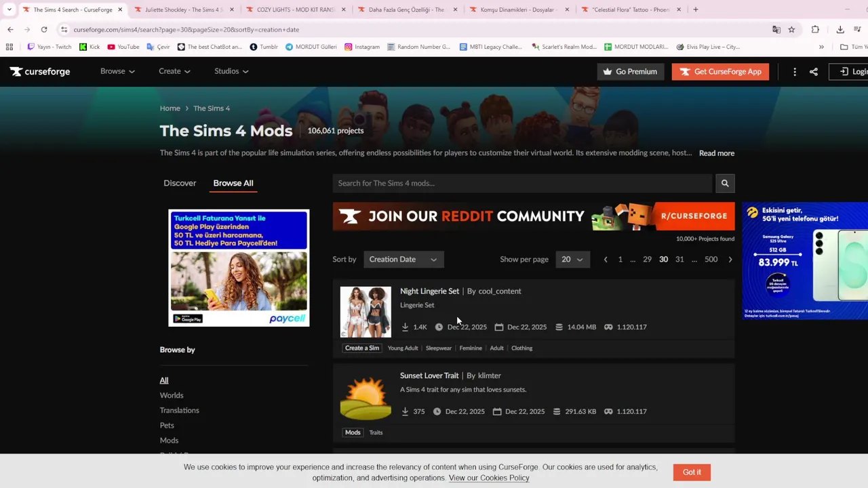Close the COZY LIGHTS tab
This screenshot has height=488, width=868.
pyautogui.click(x=343, y=9)
